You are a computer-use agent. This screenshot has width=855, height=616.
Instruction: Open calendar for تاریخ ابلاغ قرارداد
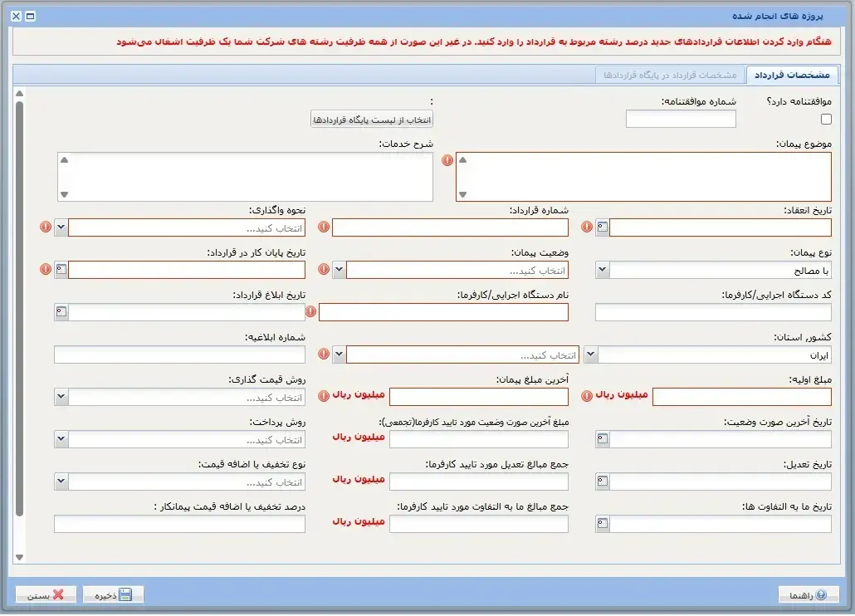(x=61, y=312)
